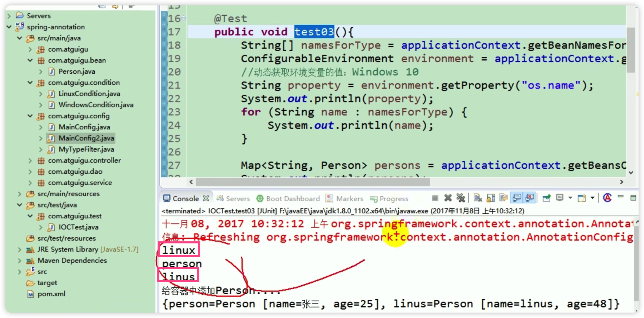Click the selected test03 method name
This screenshot has width=644, height=318.
click(314, 31)
